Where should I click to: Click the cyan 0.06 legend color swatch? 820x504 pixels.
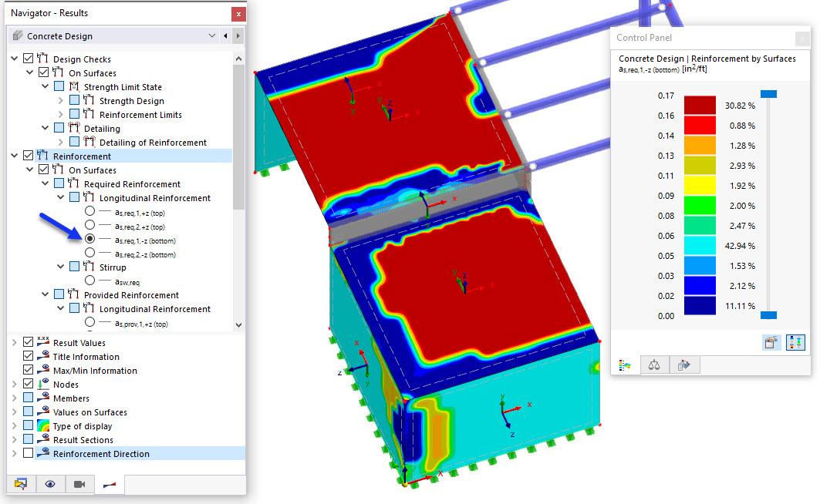tap(700, 246)
